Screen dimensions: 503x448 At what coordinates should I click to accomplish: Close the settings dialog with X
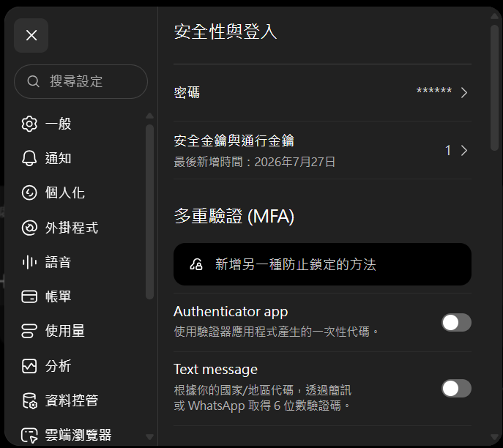31,35
